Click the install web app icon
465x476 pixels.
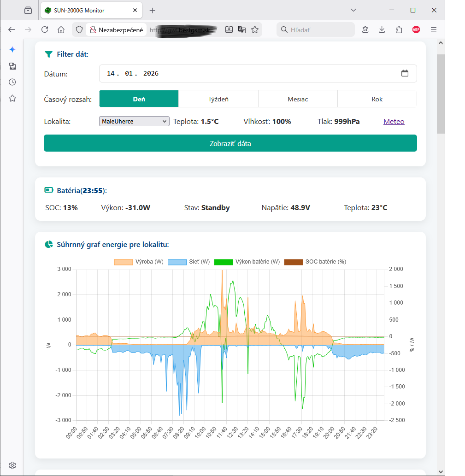pos(229,29)
